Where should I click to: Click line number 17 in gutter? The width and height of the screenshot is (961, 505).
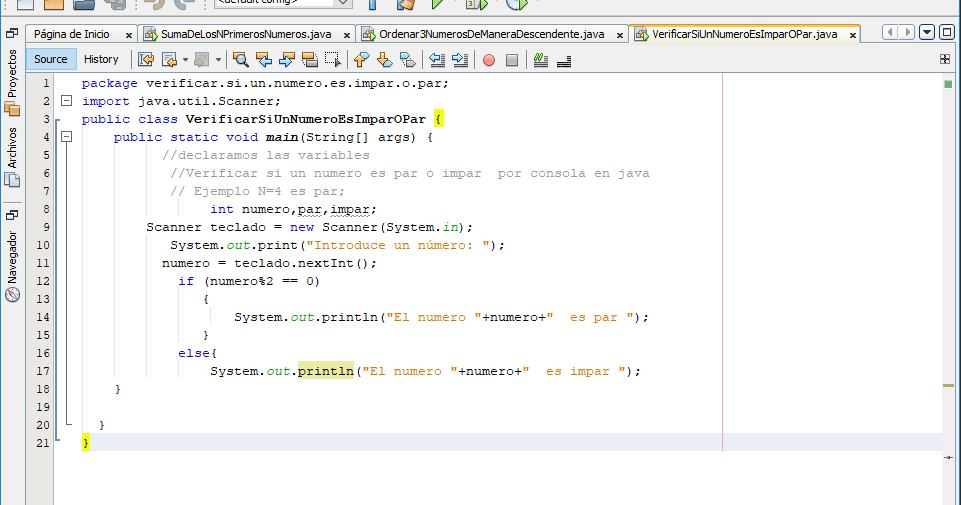(x=43, y=371)
